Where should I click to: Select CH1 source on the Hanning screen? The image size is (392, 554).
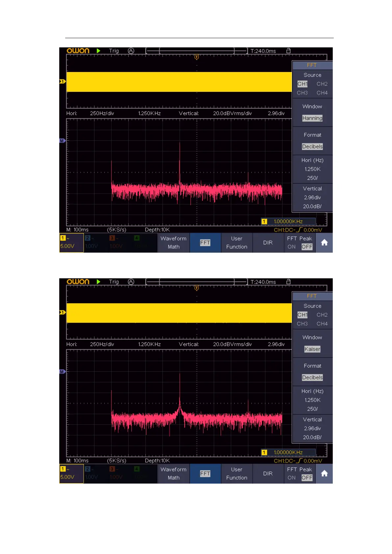pyautogui.click(x=302, y=84)
